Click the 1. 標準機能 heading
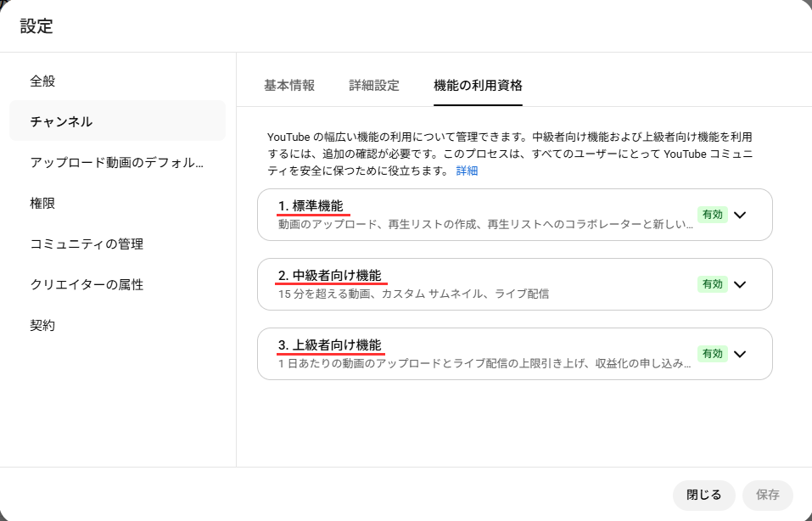This screenshot has height=521, width=812. [311, 206]
